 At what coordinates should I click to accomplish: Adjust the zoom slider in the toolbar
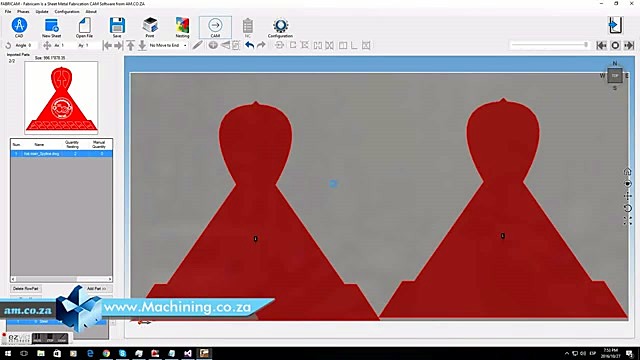pos(550,45)
